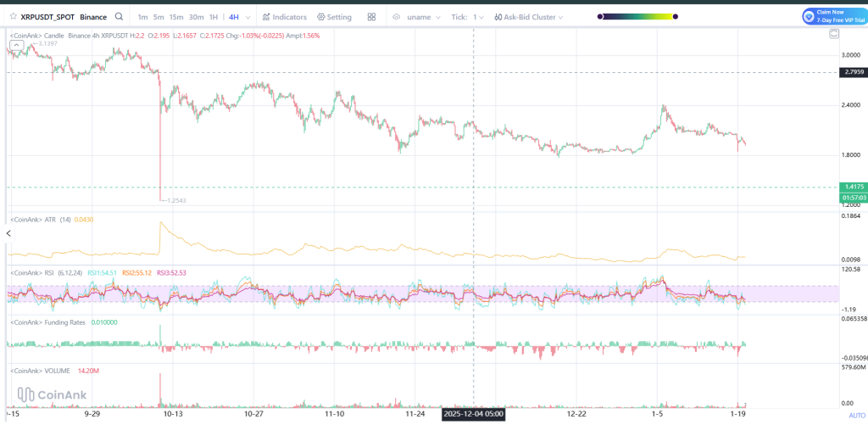
Task: Favorite XRPUSDT_SPOT with the star icon
Action: pos(13,17)
